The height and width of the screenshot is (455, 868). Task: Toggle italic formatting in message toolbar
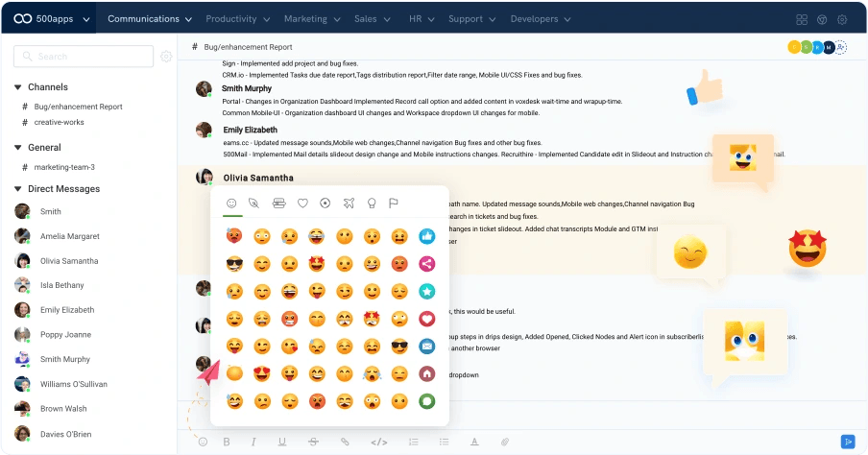(253, 442)
